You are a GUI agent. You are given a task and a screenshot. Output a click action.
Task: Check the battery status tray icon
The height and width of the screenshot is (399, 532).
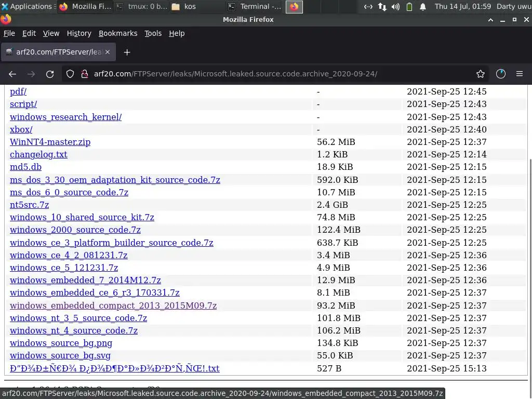409,6
